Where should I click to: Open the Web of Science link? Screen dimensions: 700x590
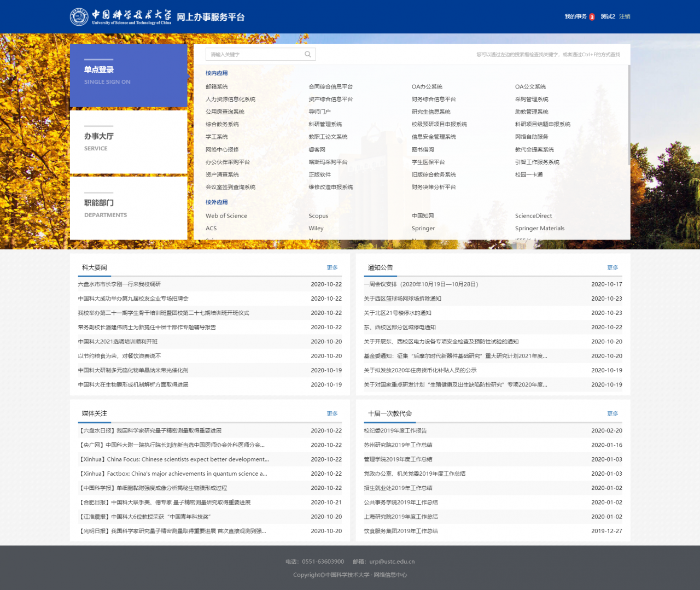coord(226,215)
